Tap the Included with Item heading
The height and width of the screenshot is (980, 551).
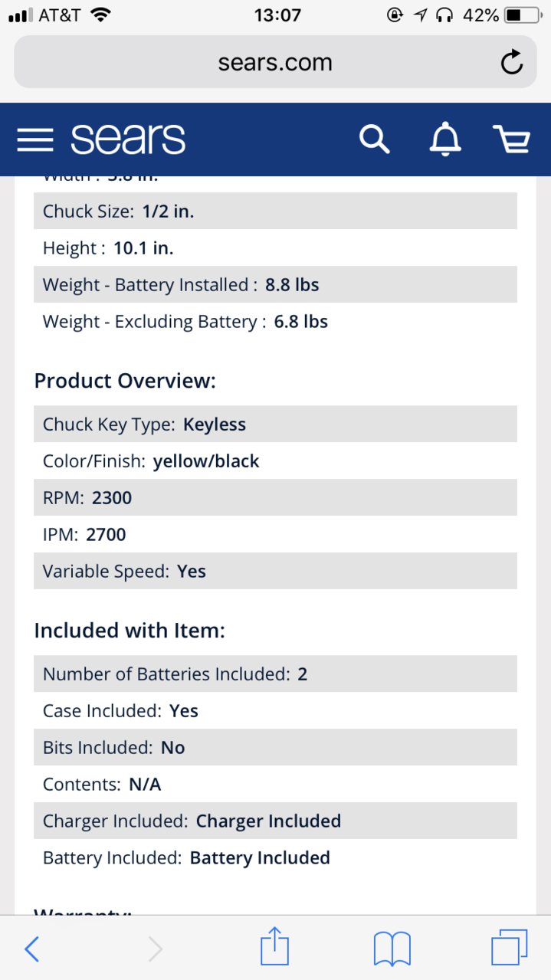[130, 631]
